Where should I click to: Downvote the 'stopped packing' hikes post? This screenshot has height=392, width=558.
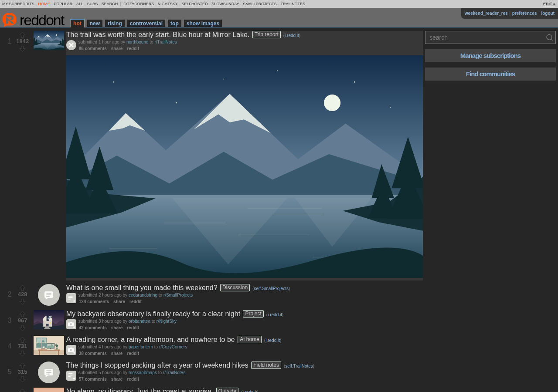22,379
